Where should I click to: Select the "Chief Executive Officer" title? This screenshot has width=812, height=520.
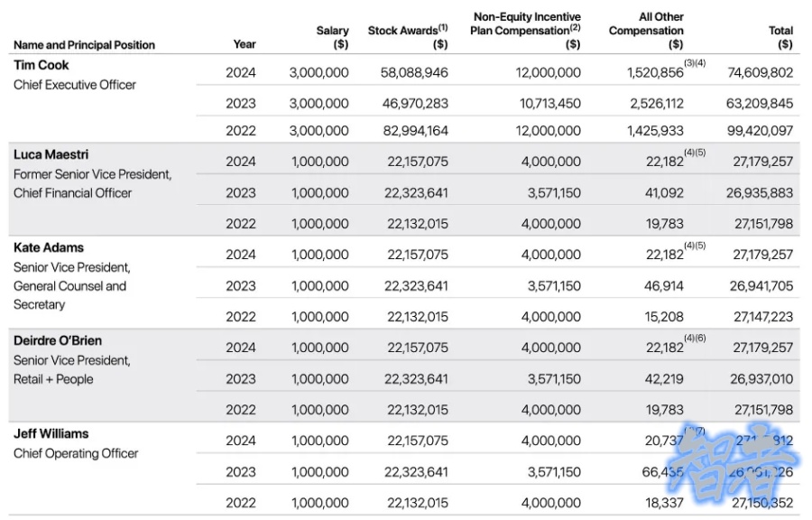pos(75,85)
